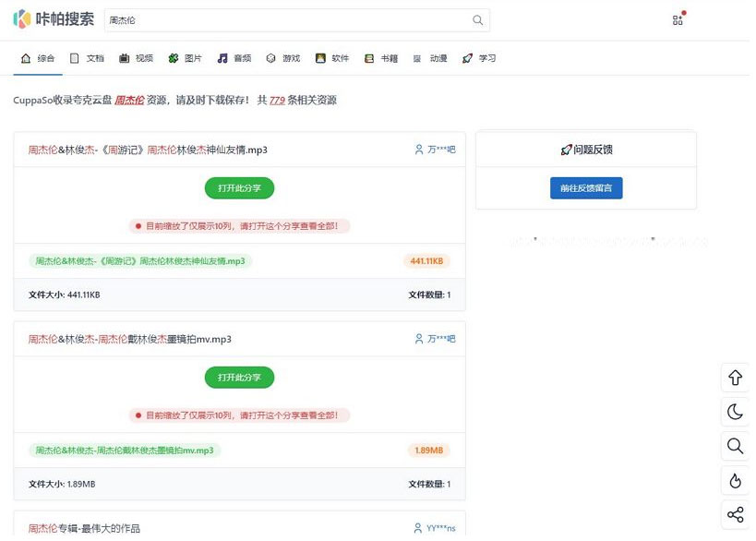The image size is (756, 541).
Task: Open floating search via the magnifier sidebar icon
Action: pyautogui.click(x=735, y=446)
